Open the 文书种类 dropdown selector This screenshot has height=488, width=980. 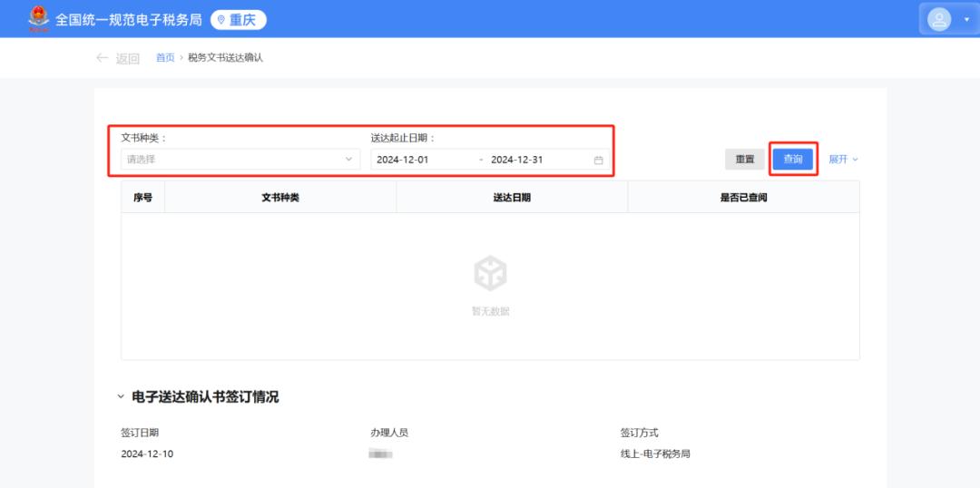click(240, 160)
